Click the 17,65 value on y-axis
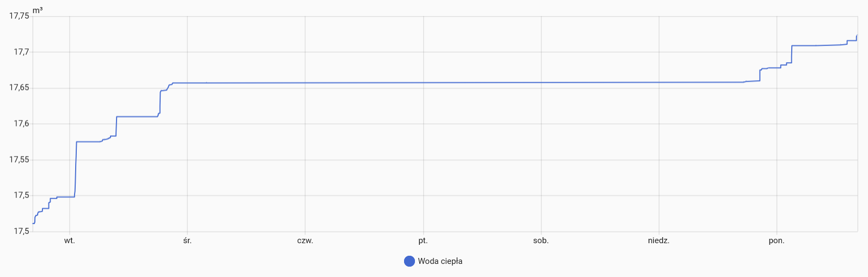The image size is (868, 277). 19,88
